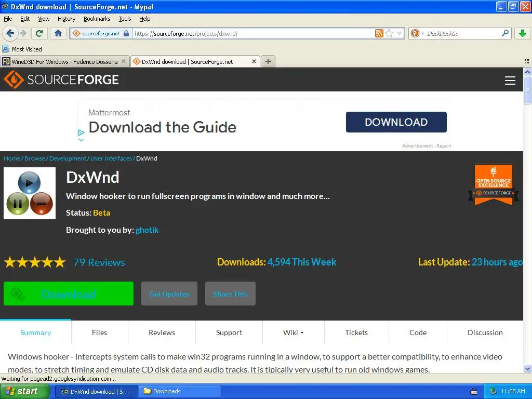This screenshot has height=399, width=532.
Task: Open the Edit menu
Action: tap(25, 19)
